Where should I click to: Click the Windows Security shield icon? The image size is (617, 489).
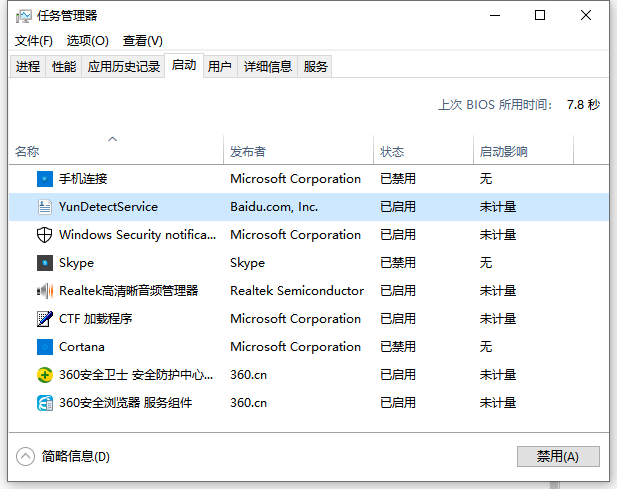tap(44, 235)
